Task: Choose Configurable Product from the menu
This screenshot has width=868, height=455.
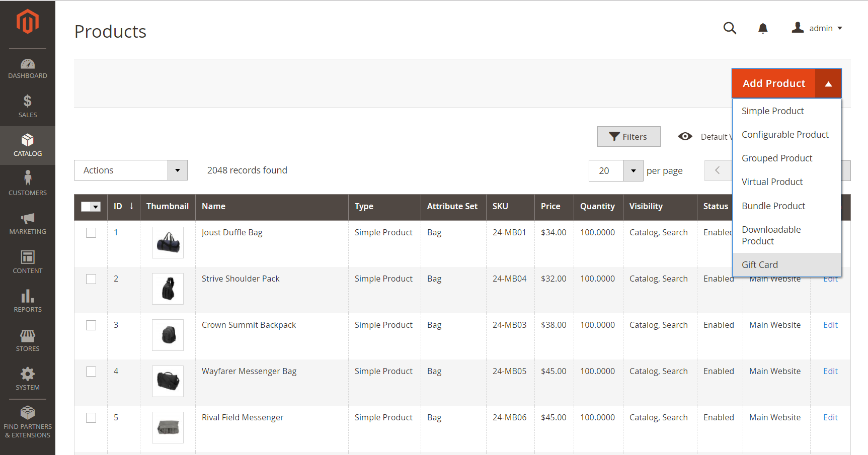Action: [785, 134]
